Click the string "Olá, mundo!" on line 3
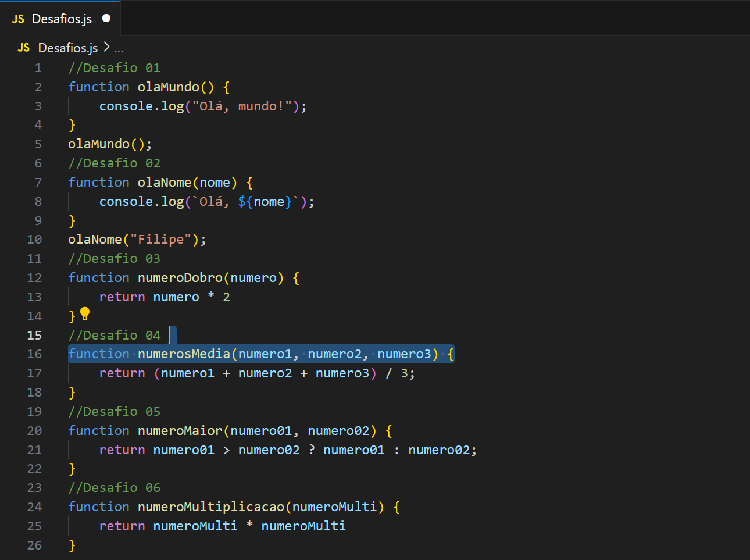 coord(242,106)
